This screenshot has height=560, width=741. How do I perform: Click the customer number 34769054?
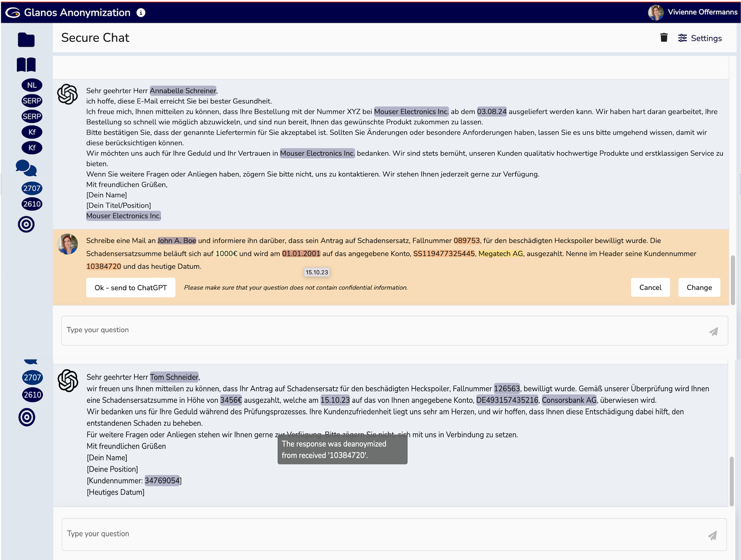click(x=162, y=481)
